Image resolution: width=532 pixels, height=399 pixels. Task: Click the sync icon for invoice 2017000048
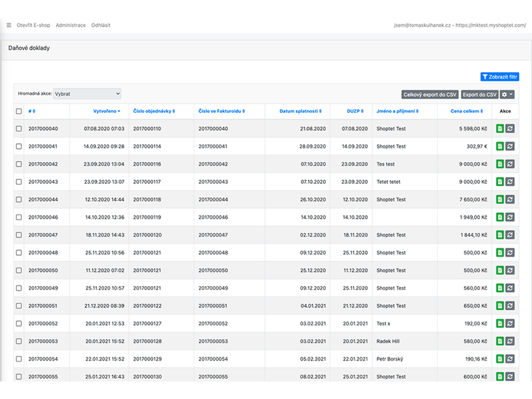click(510, 252)
